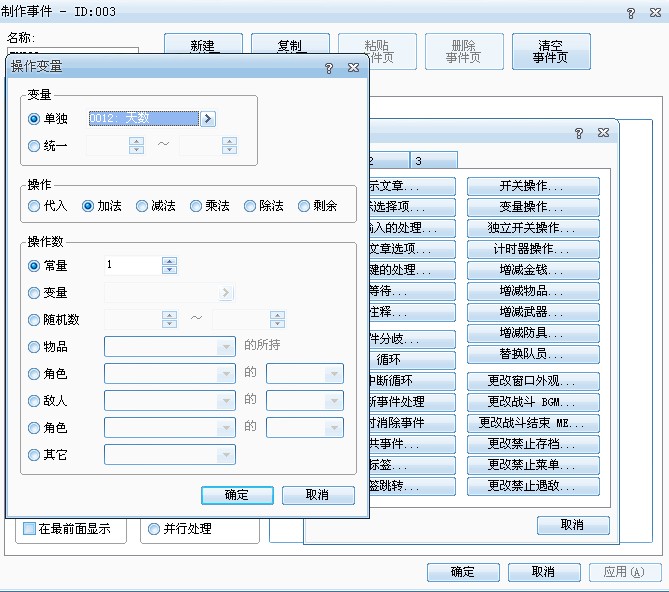
Task: Open the 独立开关操作 command
Action: coord(533,228)
